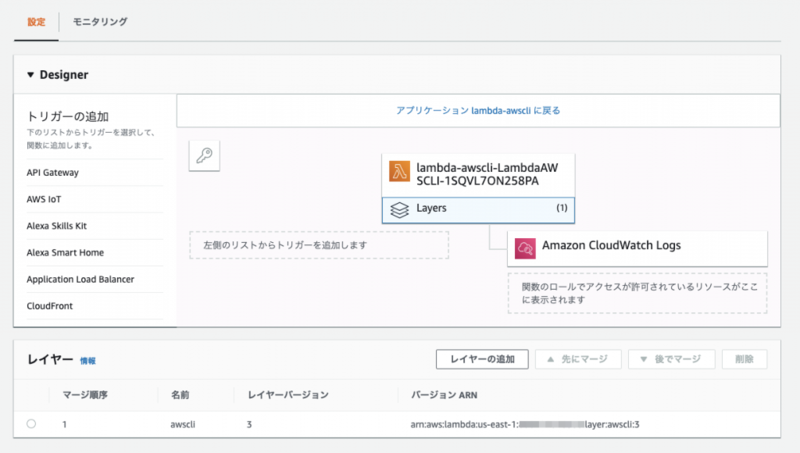Click the layer version value 3
Image resolution: width=800 pixels, height=453 pixels.
249,424
